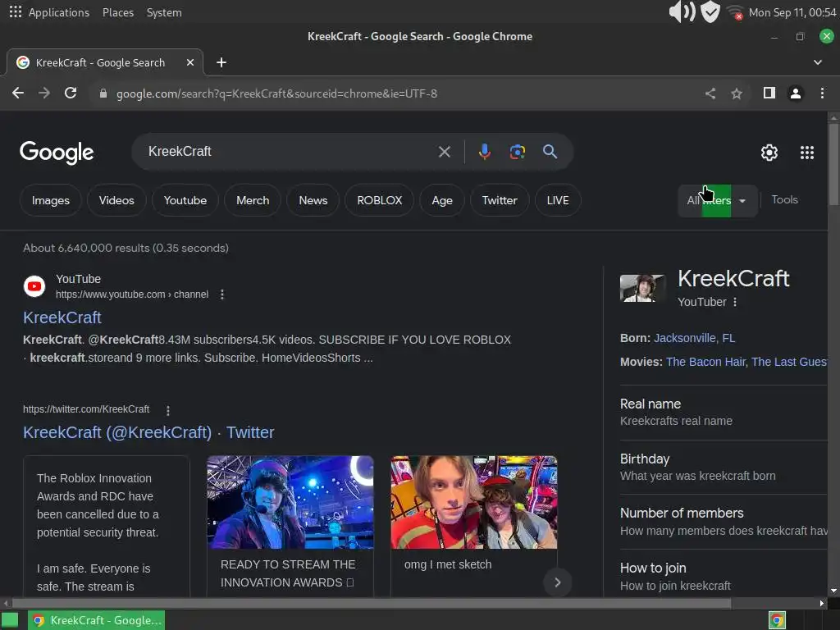840x630 pixels.
Task: Expand the Real name section
Action: click(724, 413)
